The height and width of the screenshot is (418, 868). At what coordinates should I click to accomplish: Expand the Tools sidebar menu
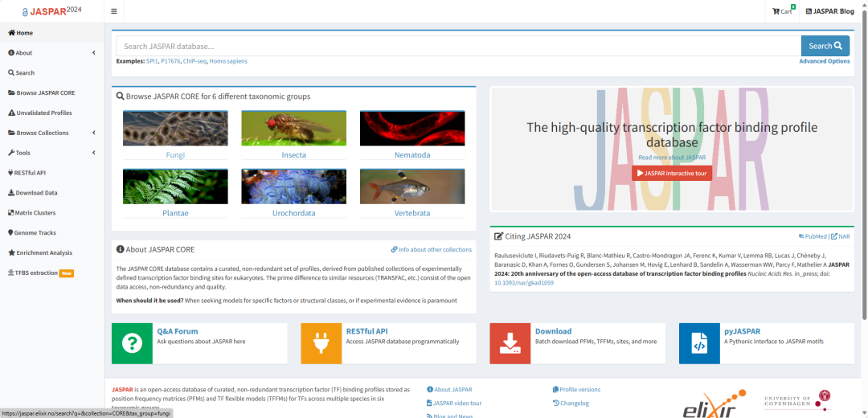pyautogui.click(x=52, y=153)
